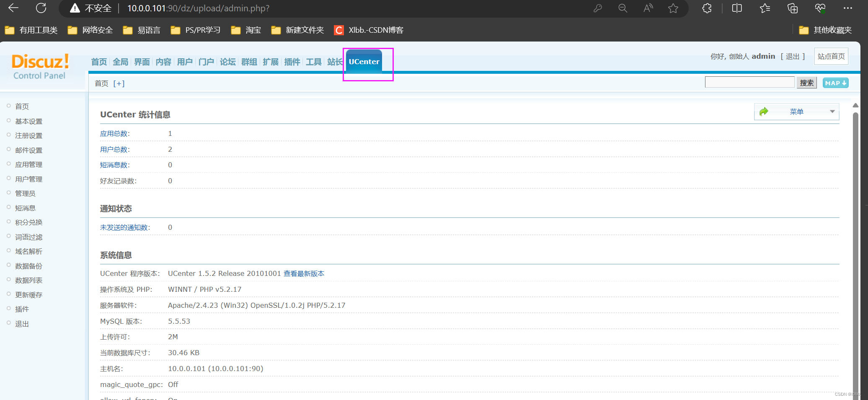The image size is (868, 400).
Task: Open the 淘宝 bookmark folder
Action: click(x=246, y=30)
